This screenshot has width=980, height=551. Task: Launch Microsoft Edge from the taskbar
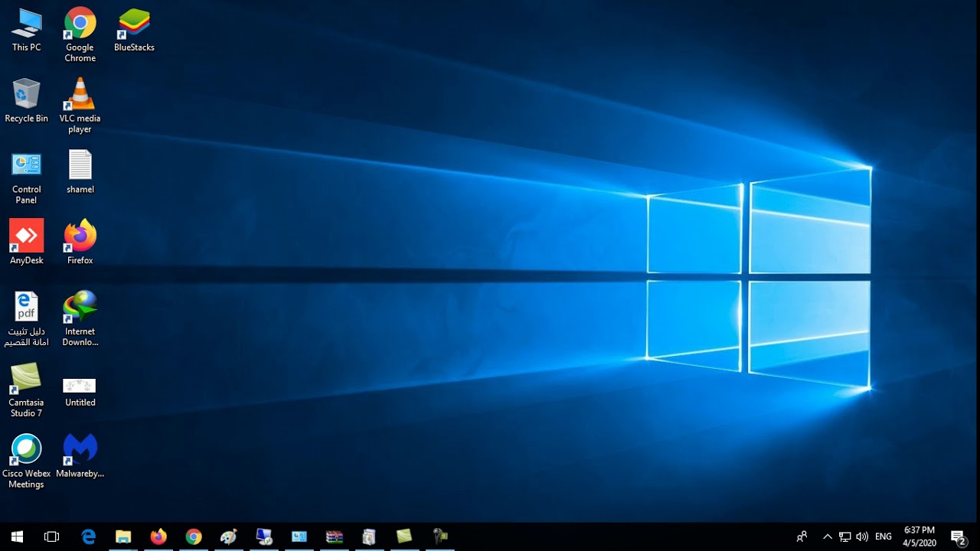pos(88,536)
